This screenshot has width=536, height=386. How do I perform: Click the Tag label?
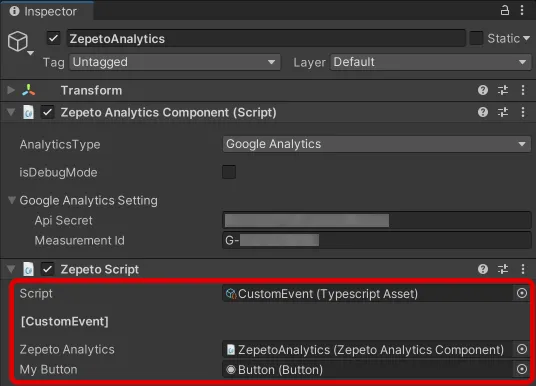pyautogui.click(x=53, y=63)
